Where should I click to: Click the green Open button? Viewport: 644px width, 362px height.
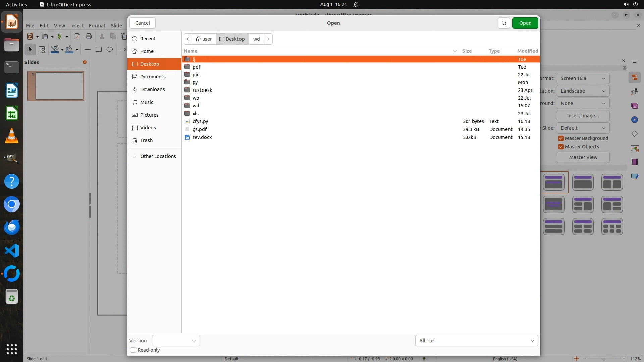pyautogui.click(x=525, y=23)
